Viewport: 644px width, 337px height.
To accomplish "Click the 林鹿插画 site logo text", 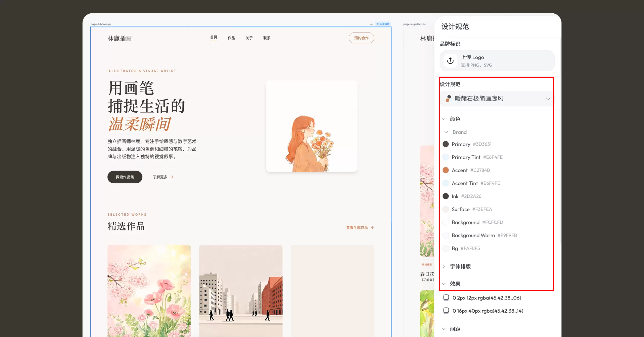I will coord(120,39).
